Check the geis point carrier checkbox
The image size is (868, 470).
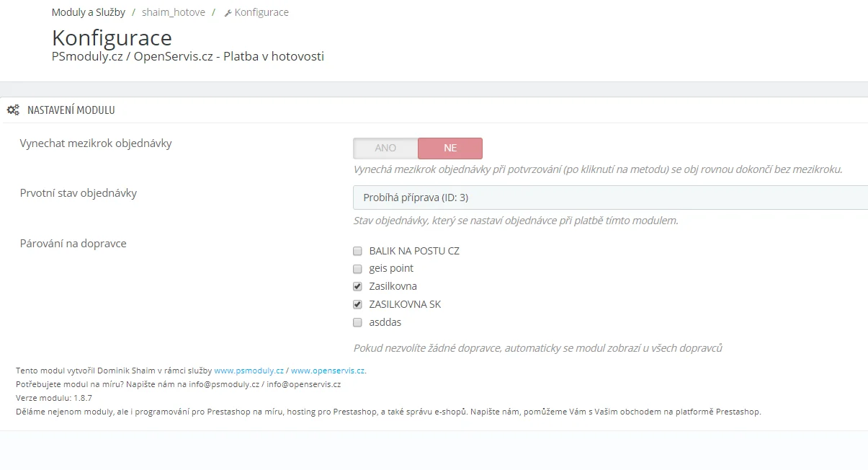tap(357, 269)
